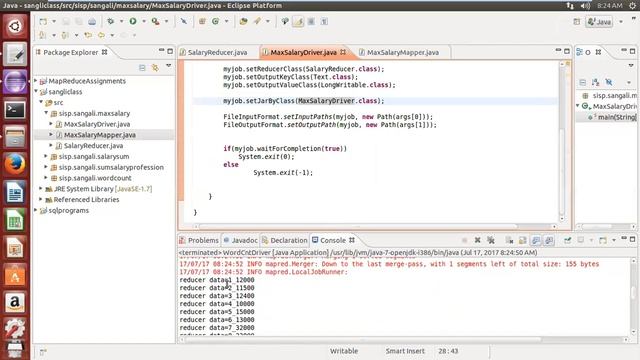Switch to the SalaryReducer.java editor tab
The image size is (640, 360).
217,52
